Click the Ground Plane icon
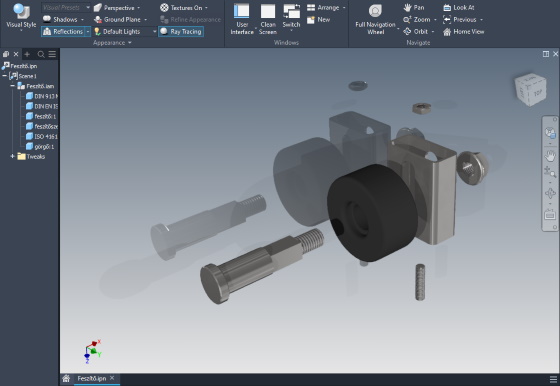The height and width of the screenshot is (386, 560). pos(98,20)
